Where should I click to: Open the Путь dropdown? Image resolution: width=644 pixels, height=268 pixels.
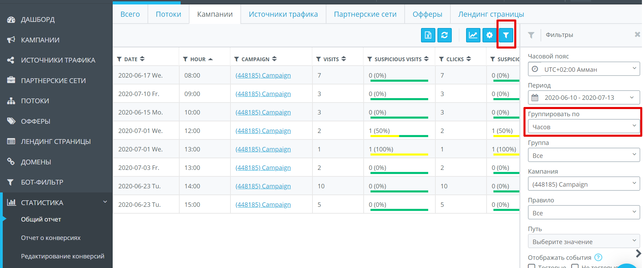584,242
